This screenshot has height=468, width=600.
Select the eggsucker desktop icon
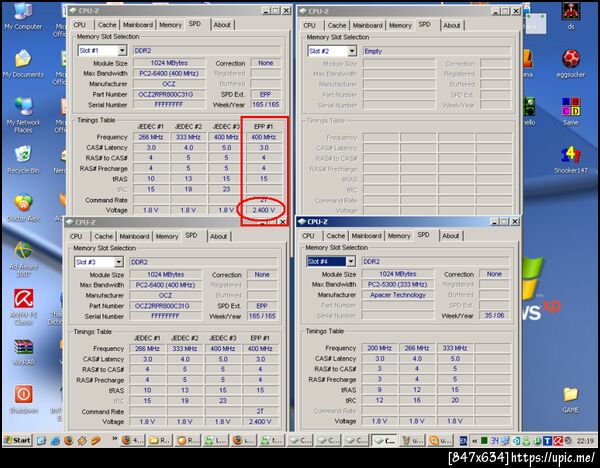click(x=571, y=64)
